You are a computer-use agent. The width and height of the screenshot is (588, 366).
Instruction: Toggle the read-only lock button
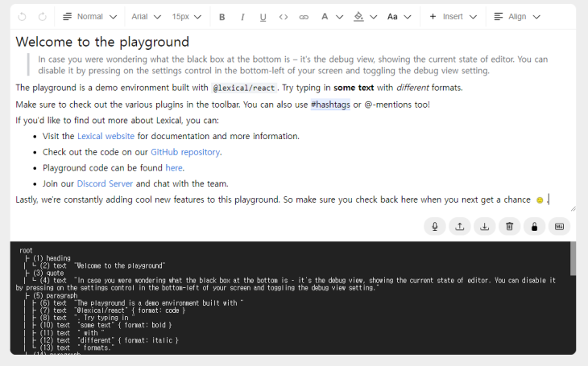[534, 227]
